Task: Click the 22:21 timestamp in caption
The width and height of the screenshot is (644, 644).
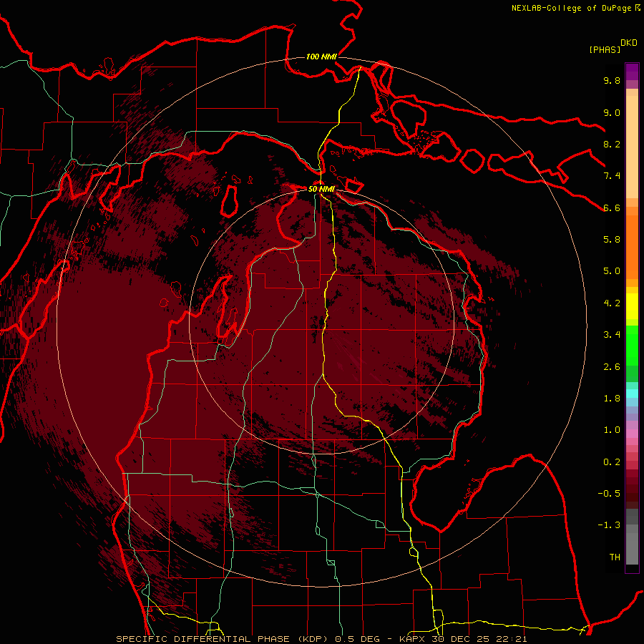Action: (513, 639)
